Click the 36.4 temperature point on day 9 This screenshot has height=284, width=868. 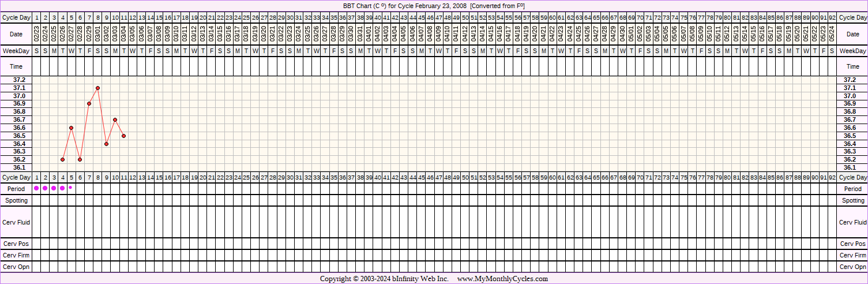(107, 144)
